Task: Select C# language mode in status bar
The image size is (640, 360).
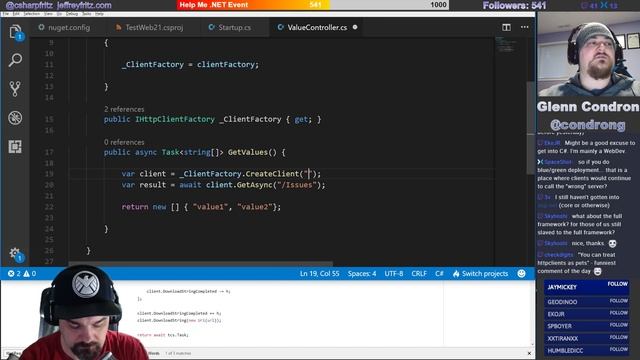Action: (x=439, y=273)
